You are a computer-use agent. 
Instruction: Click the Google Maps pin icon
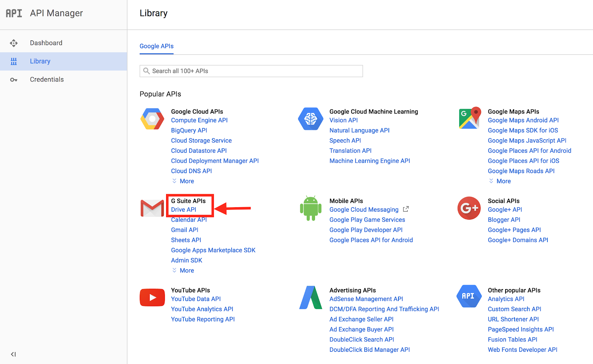(x=470, y=118)
